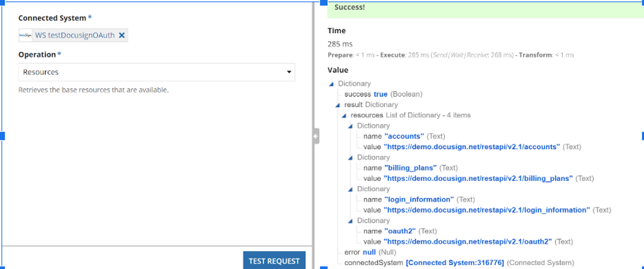This screenshot has width=644, height=269.
Task: Select the accounts restapi URL value
Action: point(472,147)
